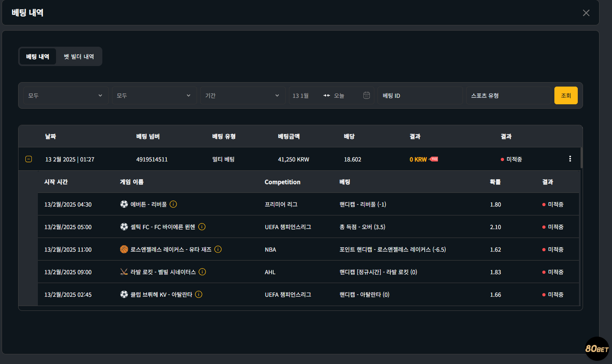Click the bet list vertical scrollbar
This screenshot has width=612, height=364.
coord(581,158)
